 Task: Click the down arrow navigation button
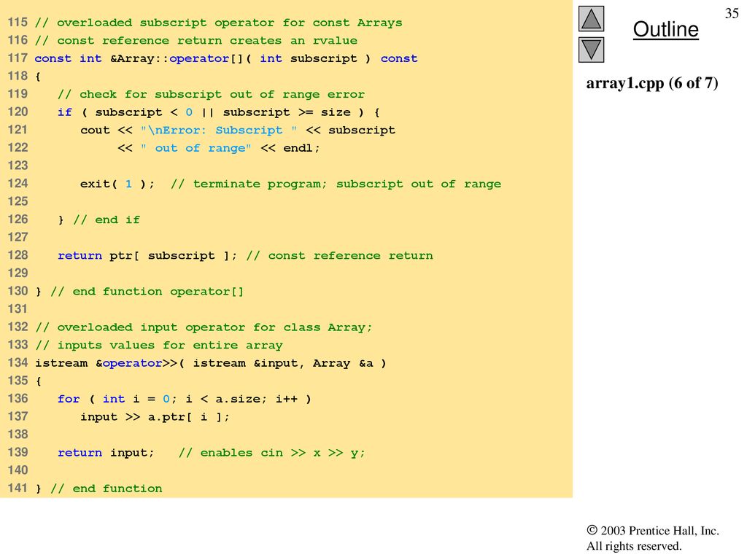tap(591, 50)
